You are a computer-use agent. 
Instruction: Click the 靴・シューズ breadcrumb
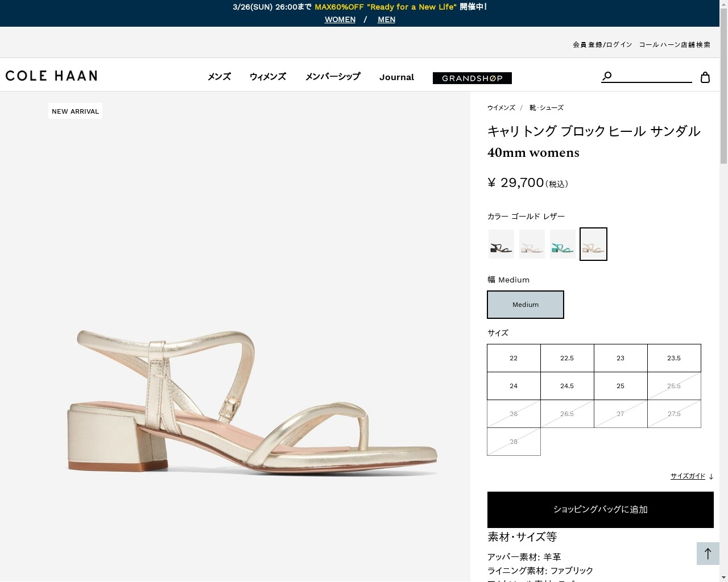547,107
